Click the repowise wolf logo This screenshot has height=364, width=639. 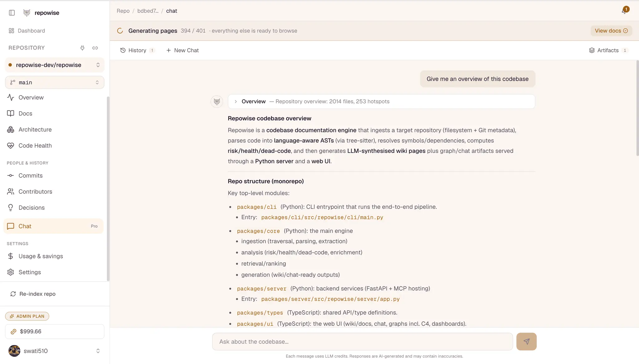27,13
